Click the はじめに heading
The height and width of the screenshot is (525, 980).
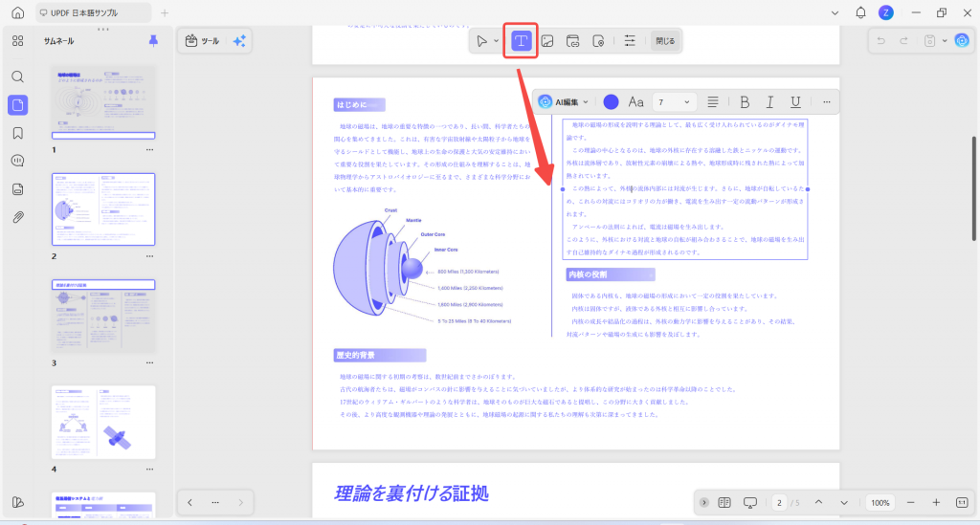pyautogui.click(x=359, y=105)
